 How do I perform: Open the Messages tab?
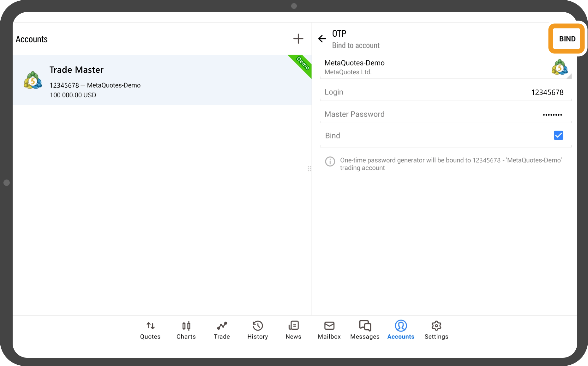pyautogui.click(x=365, y=330)
